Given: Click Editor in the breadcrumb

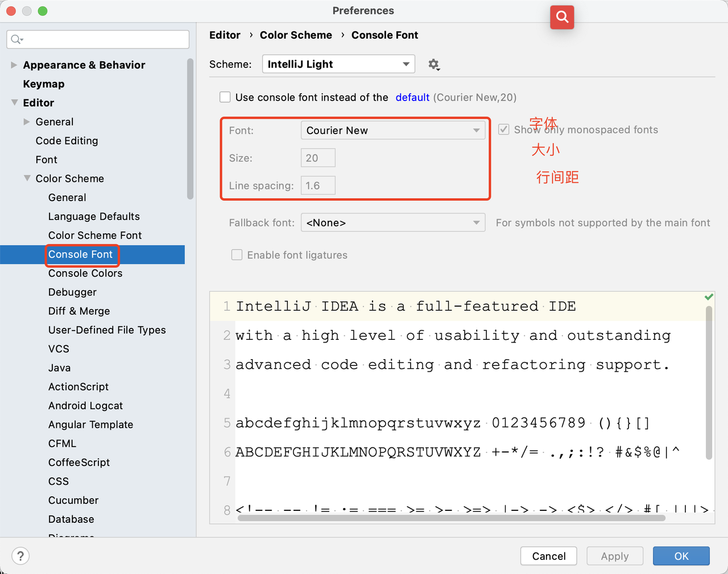Looking at the screenshot, I should (x=225, y=35).
